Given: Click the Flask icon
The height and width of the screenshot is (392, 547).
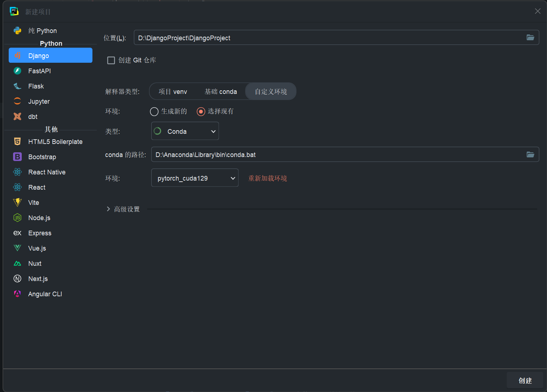Looking at the screenshot, I should (x=17, y=86).
